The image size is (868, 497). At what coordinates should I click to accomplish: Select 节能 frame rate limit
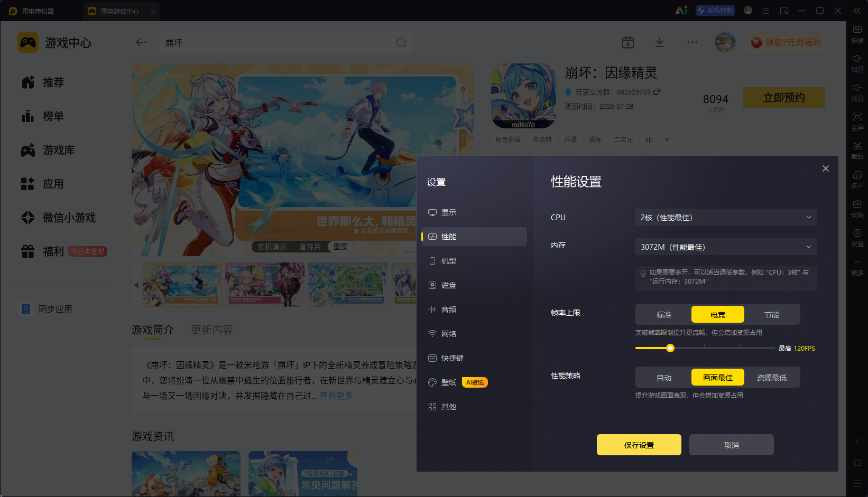tap(772, 315)
